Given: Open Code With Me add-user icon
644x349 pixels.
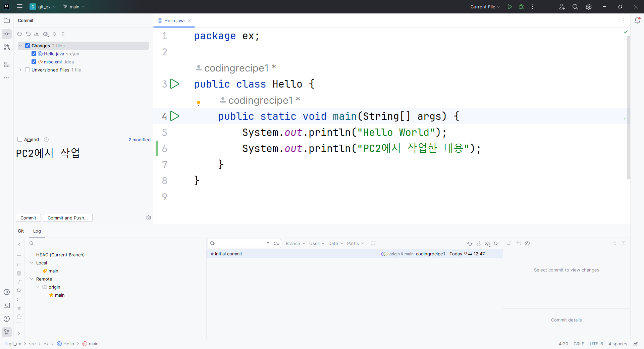Looking at the screenshot, I should (562, 7).
